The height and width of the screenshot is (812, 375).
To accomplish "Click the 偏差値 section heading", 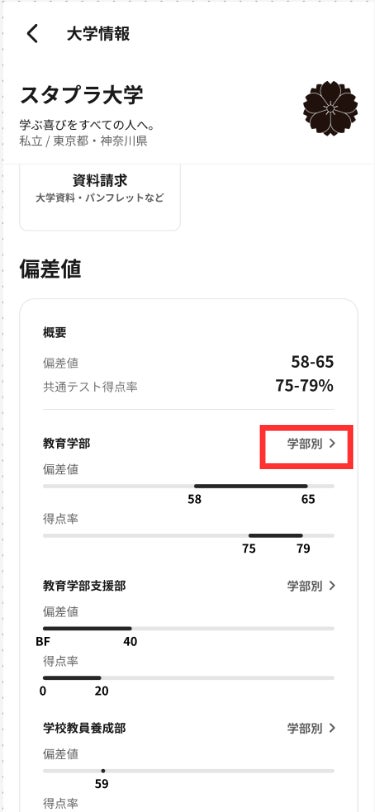I will tap(50, 270).
